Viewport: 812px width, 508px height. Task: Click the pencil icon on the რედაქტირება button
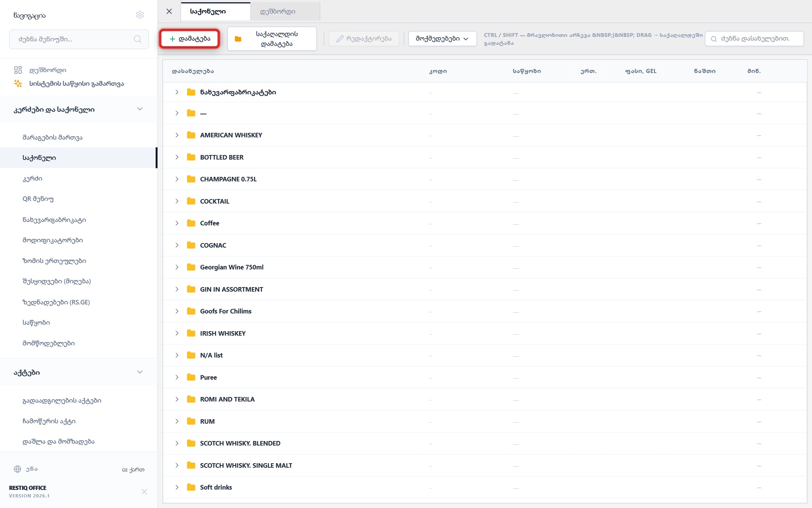tap(340, 39)
